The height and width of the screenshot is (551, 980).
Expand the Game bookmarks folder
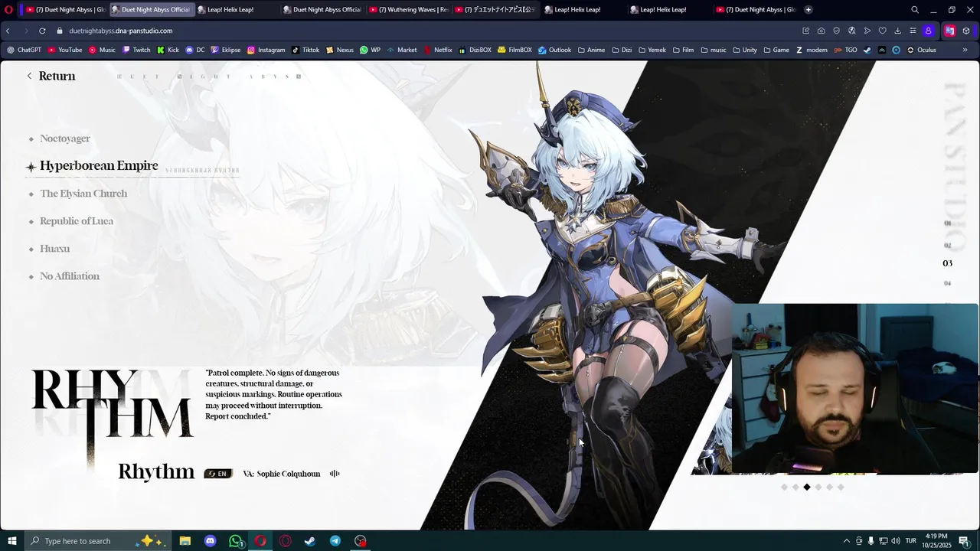pos(776,50)
